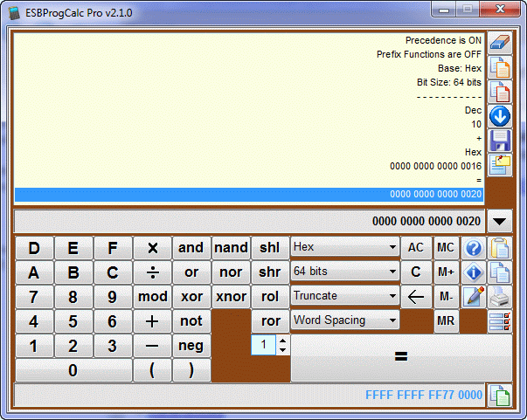
Task: Decrease the shift count spinner
Action: click(282, 349)
